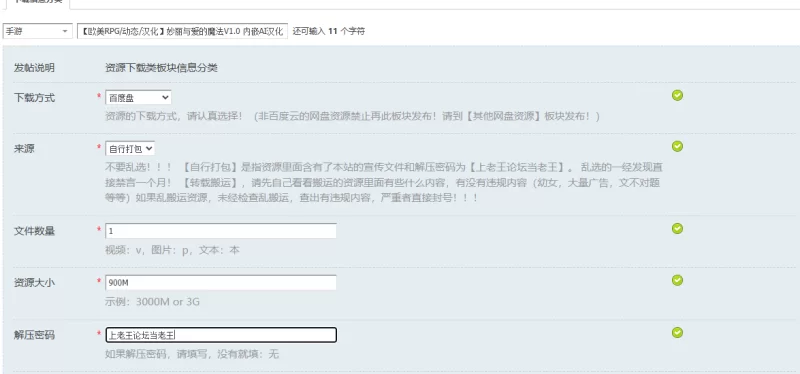Screen dimensions: 800x374
Task: Click hint 如果解压密码，请填写，没有就填：无
Action: pos(192,354)
